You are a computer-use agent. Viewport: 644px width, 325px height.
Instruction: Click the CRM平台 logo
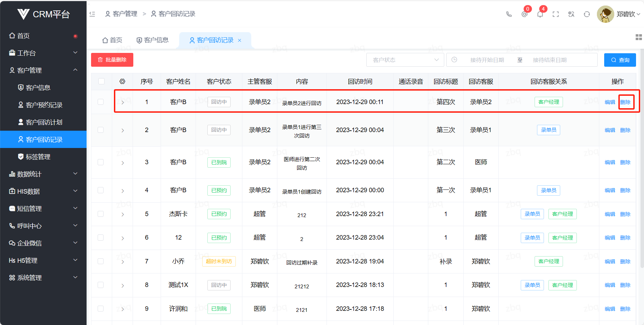point(43,14)
